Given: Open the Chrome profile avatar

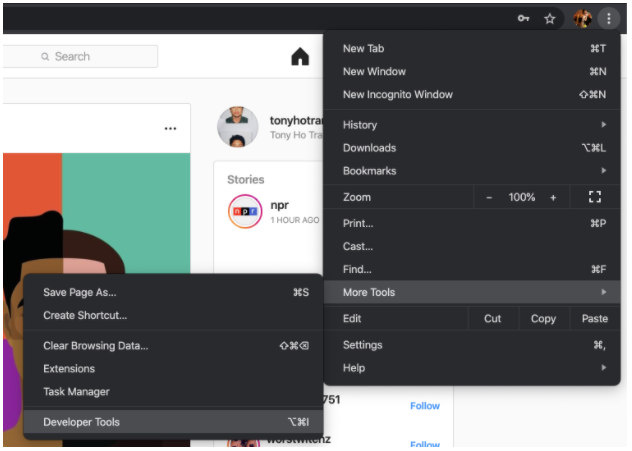Looking at the screenshot, I should (x=582, y=18).
